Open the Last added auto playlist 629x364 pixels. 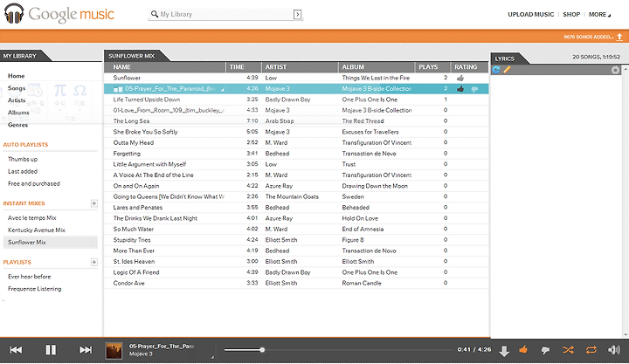tap(23, 171)
